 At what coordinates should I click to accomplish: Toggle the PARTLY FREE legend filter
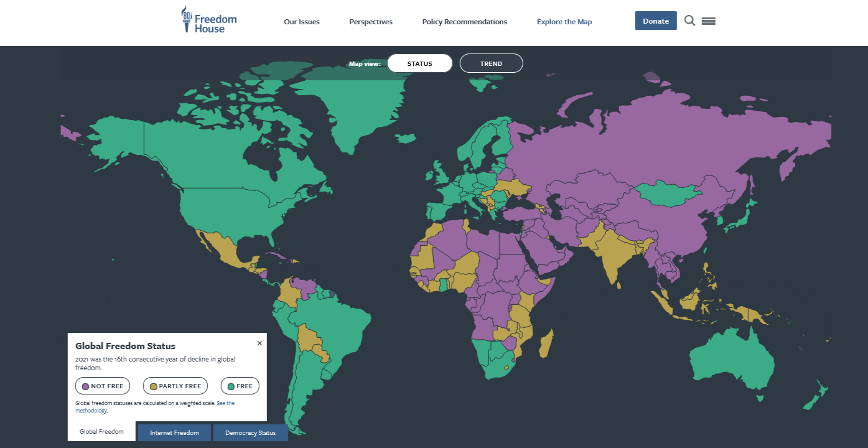pyautogui.click(x=175, y=386)
